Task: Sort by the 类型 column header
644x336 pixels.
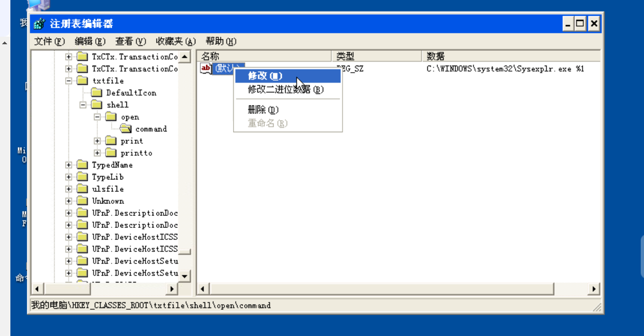Action: click(x=376, y=56)
